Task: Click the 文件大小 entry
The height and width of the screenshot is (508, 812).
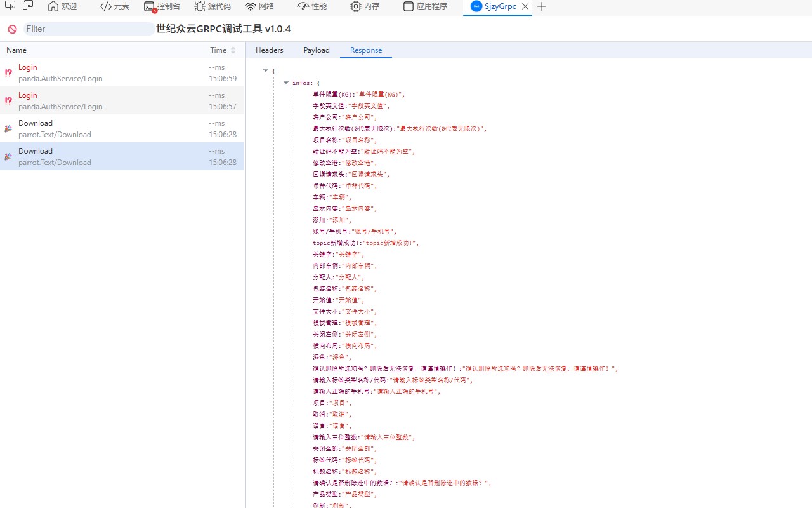Action: [x=344, y=312]
